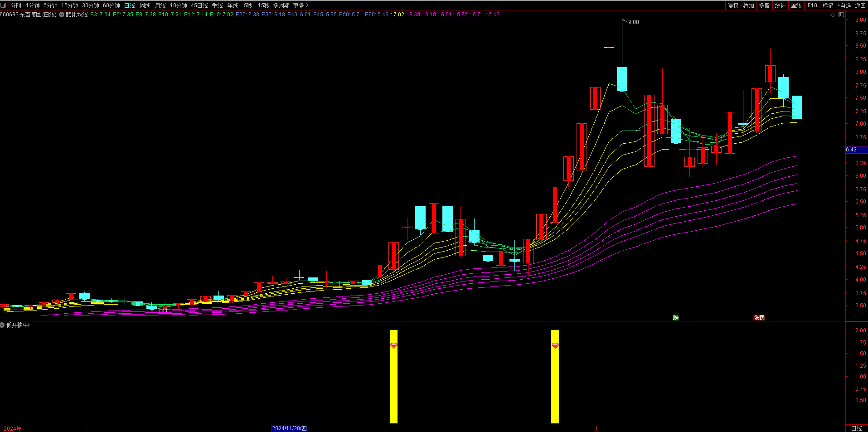
Task: Open the F10 company info button
Action: pos(812,5)
